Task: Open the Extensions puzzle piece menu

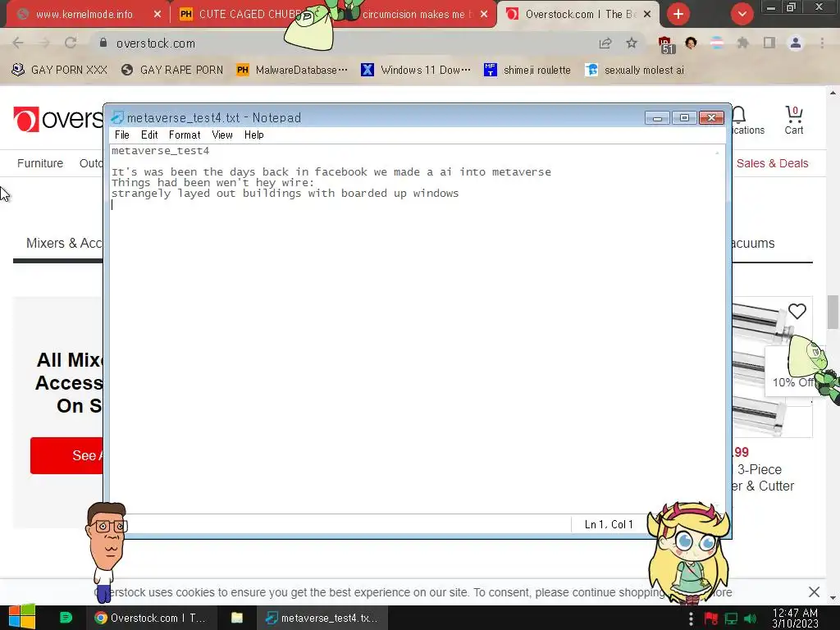Action: click(x=743, y=43)
